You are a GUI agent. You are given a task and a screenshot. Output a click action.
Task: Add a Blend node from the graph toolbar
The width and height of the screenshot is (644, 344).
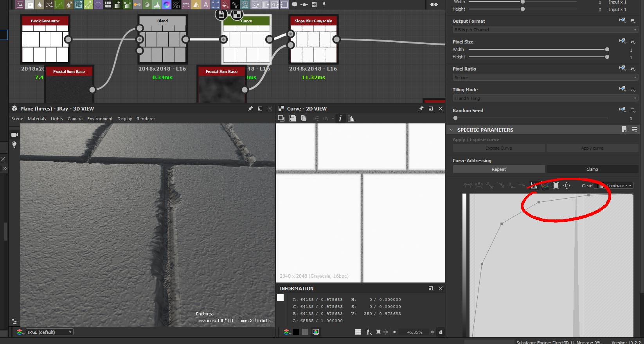pos(29,5)
